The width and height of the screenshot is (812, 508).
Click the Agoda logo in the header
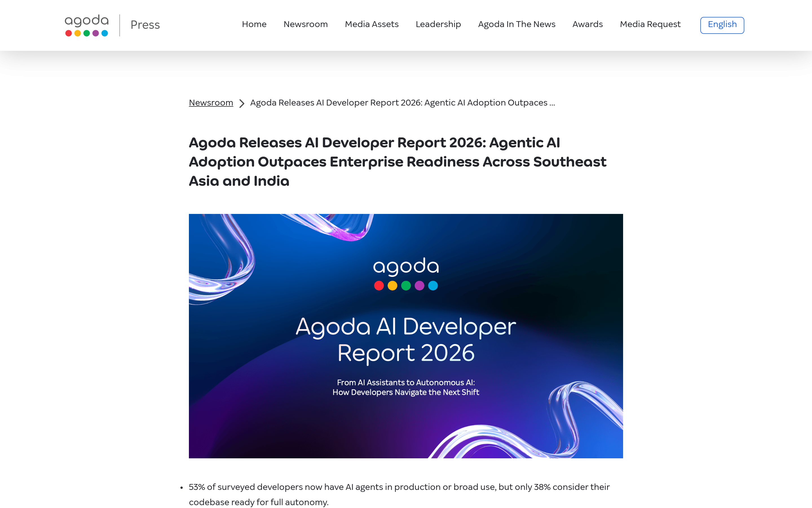[87, 25]
